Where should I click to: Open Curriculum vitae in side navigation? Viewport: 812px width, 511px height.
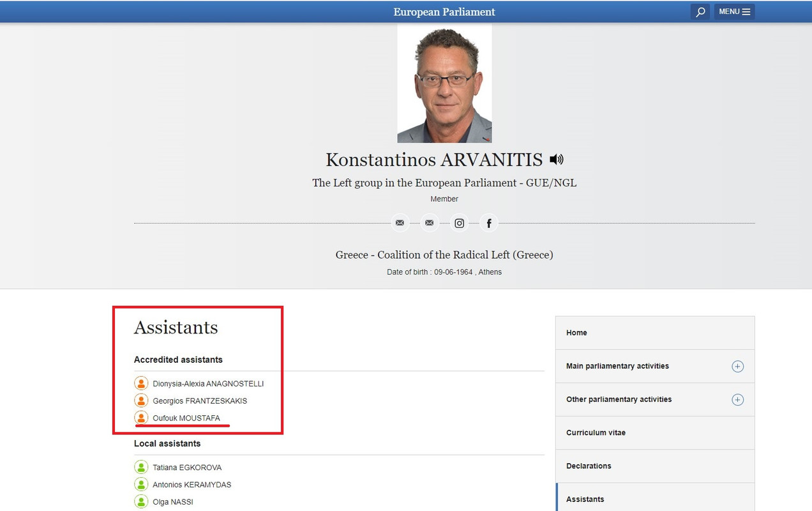pyautogui.click(x=655, y=432)
